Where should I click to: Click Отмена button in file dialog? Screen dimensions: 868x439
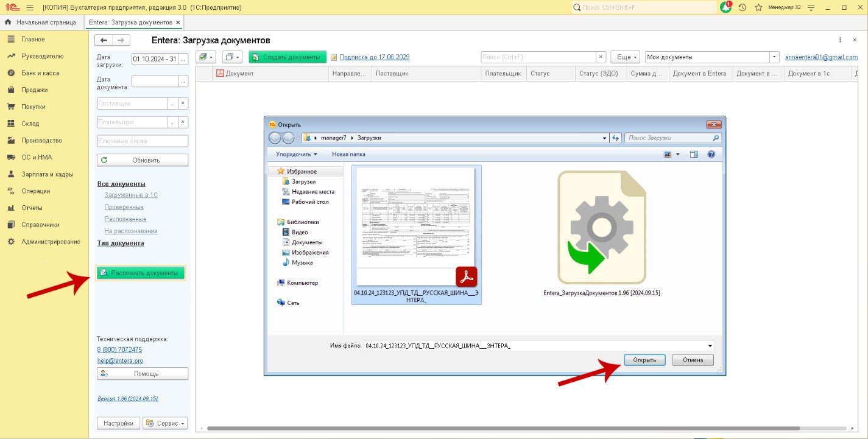(693, 360)
